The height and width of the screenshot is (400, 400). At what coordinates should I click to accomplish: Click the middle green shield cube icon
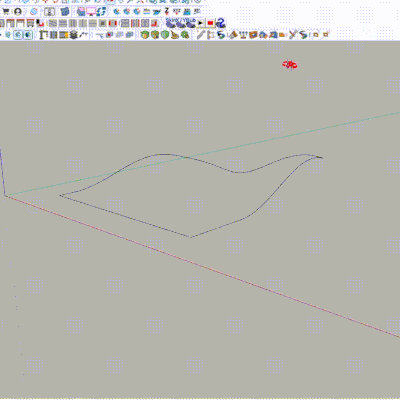[155, 34]
